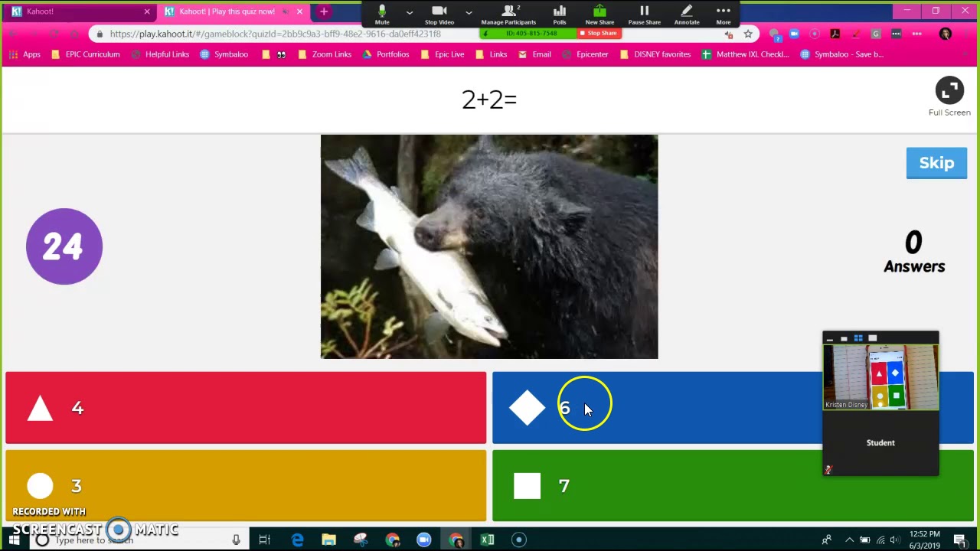Screen dimensions: 980x551
Task: Open the taskbar volume control
Action: [894, 540]
